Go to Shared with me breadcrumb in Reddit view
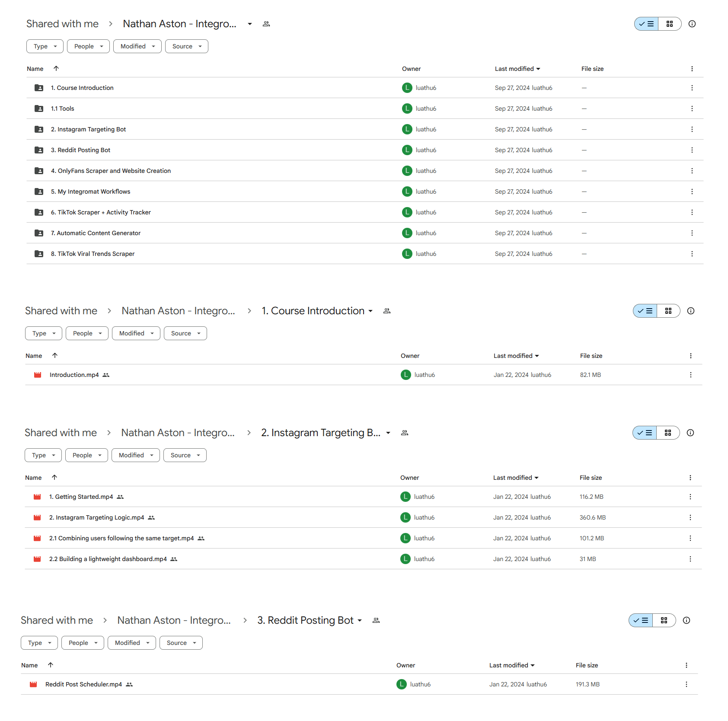Viewport: 728px width, 721px height. point(57,620)
